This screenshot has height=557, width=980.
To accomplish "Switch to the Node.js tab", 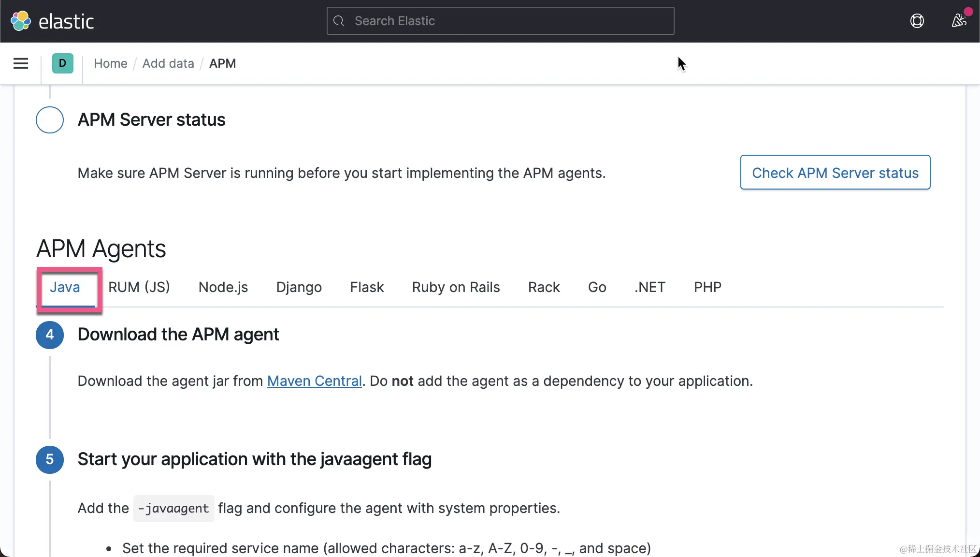I will (x=223, y=287).
